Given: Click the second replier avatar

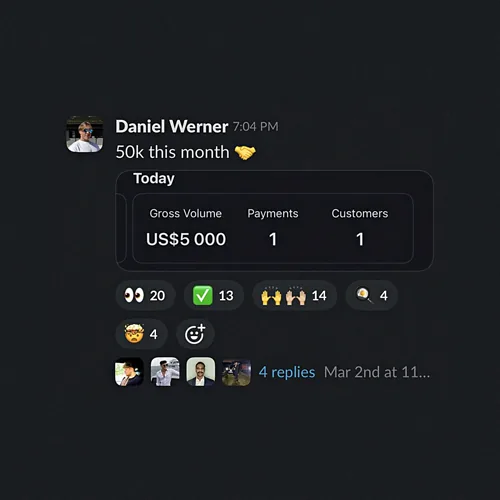Looking at the screenshot, I should pyautogui.click(x=165, y=372).
